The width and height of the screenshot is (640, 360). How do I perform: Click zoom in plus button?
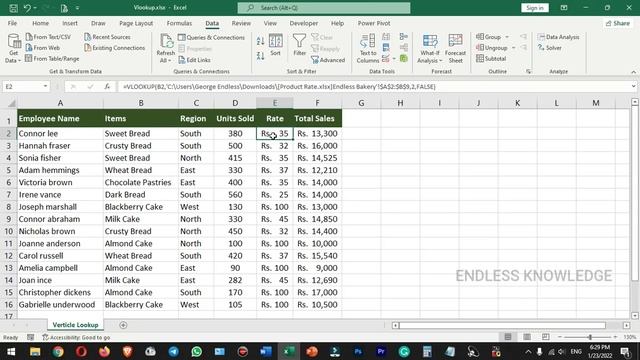(615, 337)
